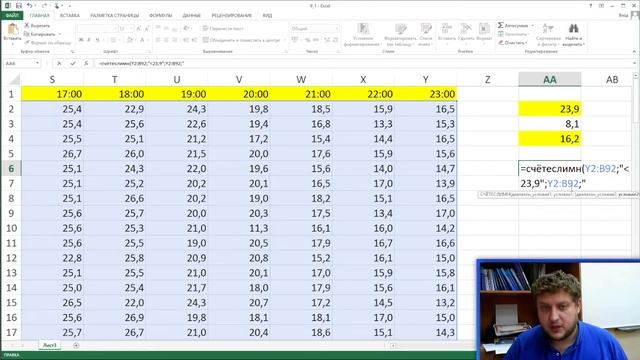Select row header 10
The width and height of the screenshot is (640, 360).
[11, 228]
